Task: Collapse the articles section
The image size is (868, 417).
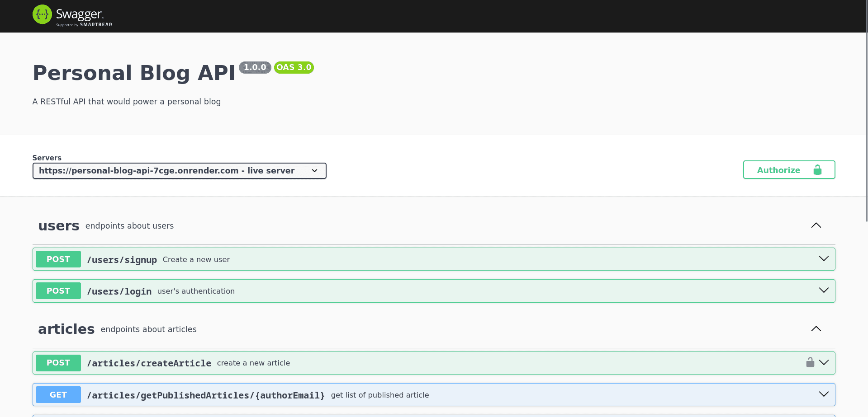Action: pyautogui.click(x=816, y=329)
